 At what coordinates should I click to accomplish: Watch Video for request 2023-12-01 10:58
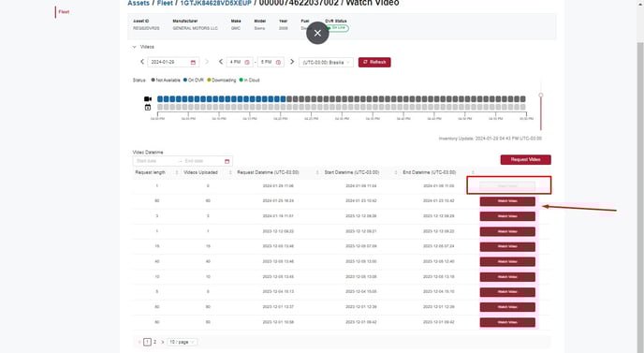pos(507,322)
